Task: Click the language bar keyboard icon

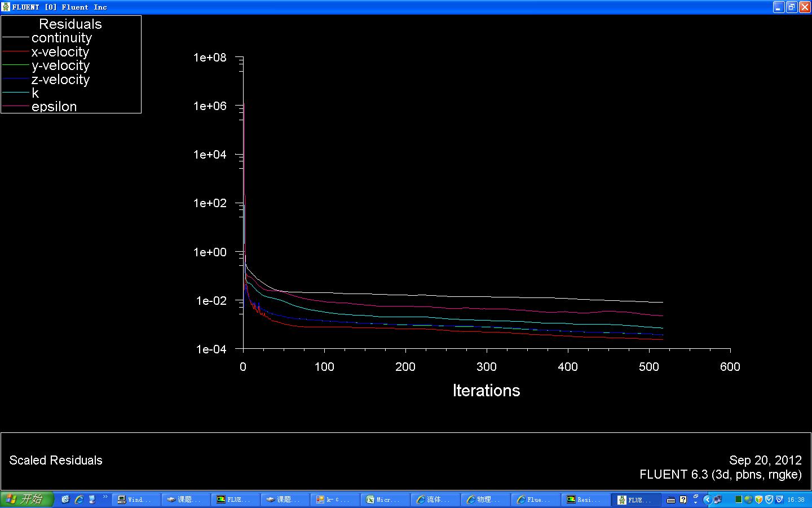Action: point(671,500)
